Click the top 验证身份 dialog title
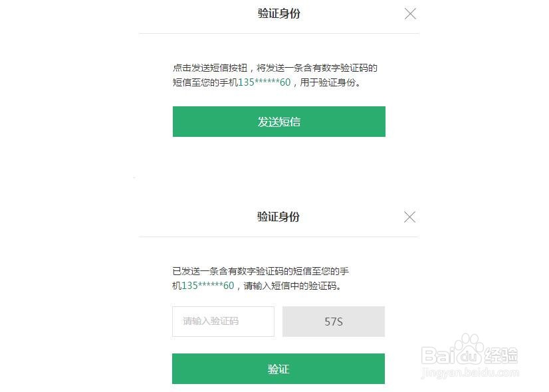 pos(277,13)
